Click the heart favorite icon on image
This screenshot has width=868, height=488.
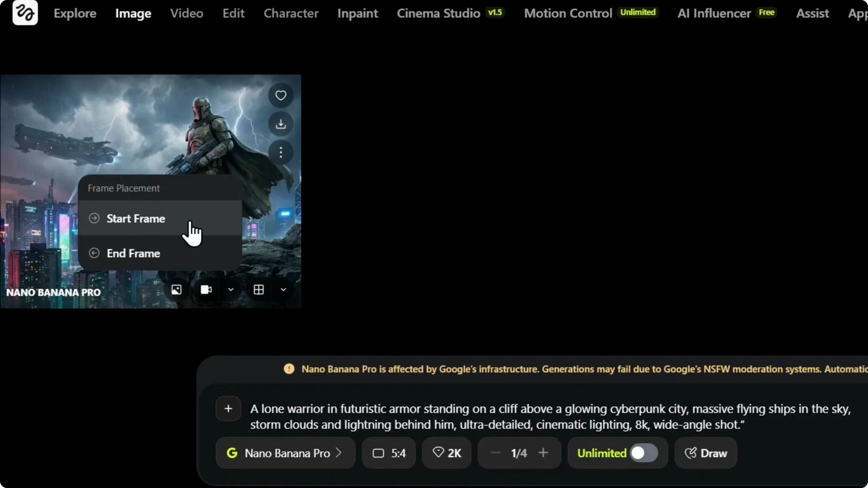tap(281, 95)
